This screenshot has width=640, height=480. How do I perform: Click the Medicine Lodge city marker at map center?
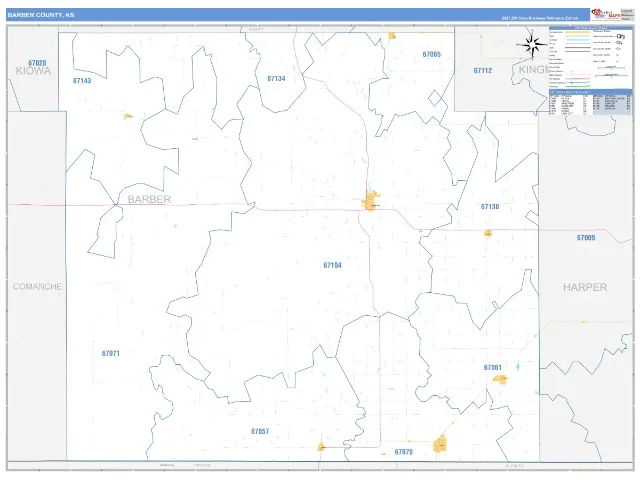point(371,201)
